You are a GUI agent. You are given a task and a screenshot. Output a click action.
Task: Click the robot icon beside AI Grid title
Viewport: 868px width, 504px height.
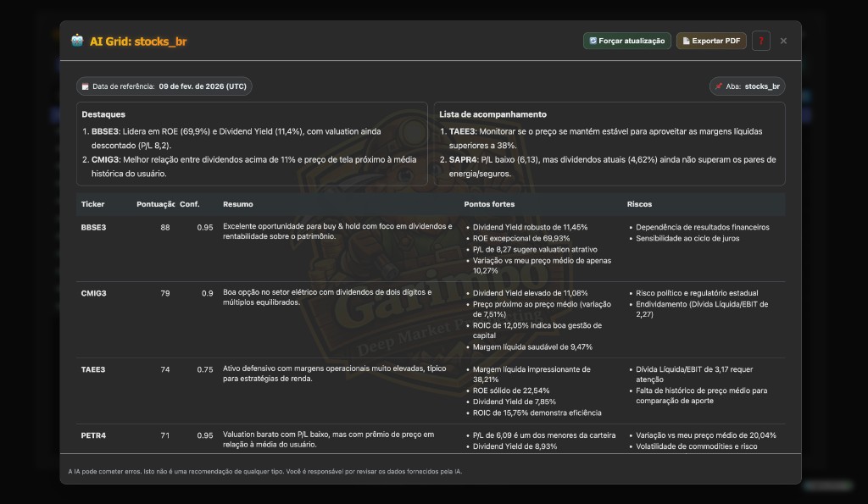pos(77,41)
